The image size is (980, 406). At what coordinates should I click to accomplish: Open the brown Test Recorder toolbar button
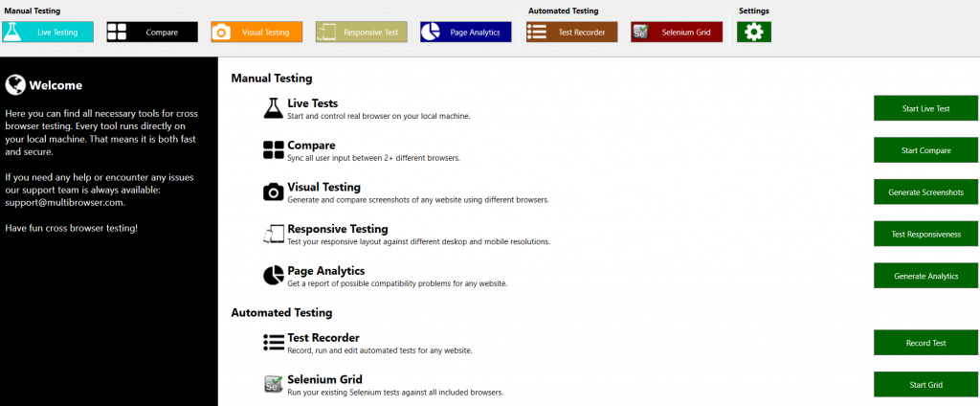tap(571, 32)
